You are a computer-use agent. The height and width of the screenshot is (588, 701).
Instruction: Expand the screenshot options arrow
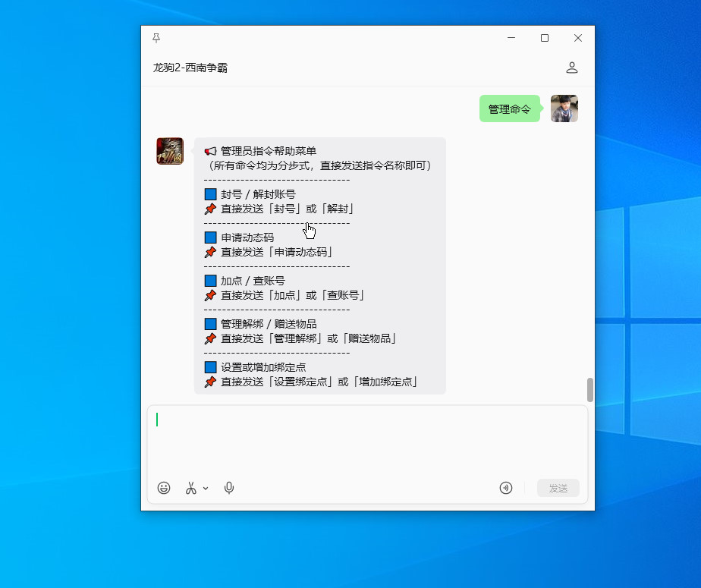point(206,489)
